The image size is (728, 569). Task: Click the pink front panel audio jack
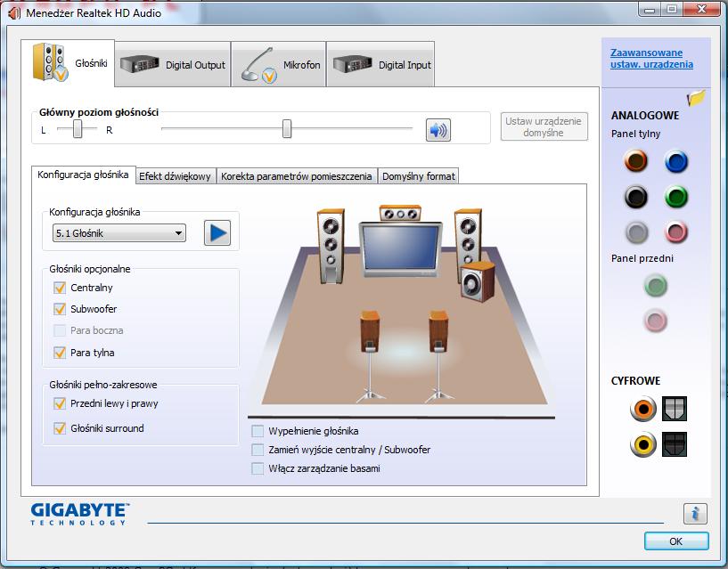point(656,321)
